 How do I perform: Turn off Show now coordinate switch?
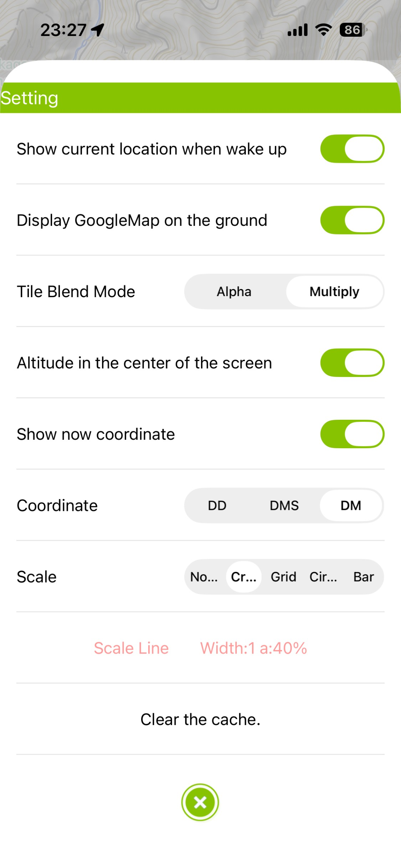point(352,434)
